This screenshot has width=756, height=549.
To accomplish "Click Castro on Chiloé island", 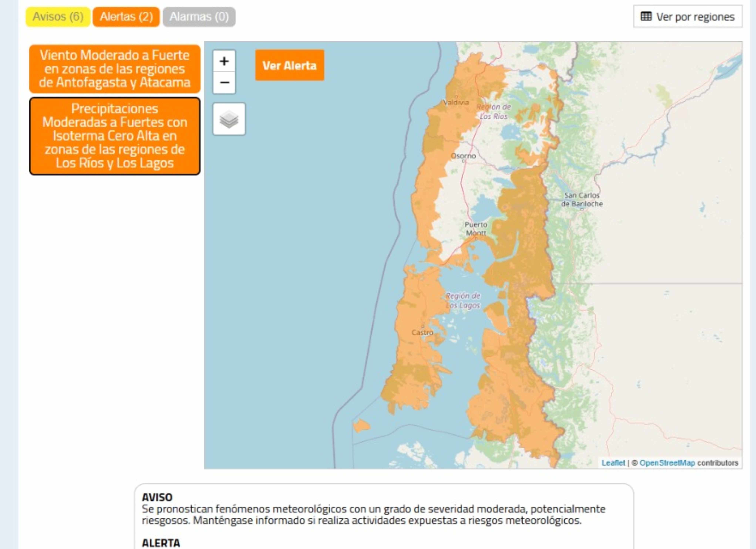I will (422, 332).
